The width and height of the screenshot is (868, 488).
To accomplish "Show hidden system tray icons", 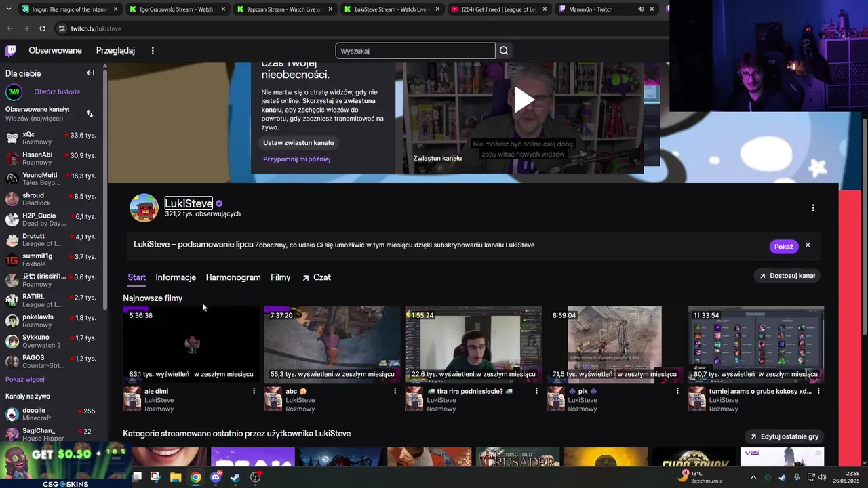I will pos(753,477).
